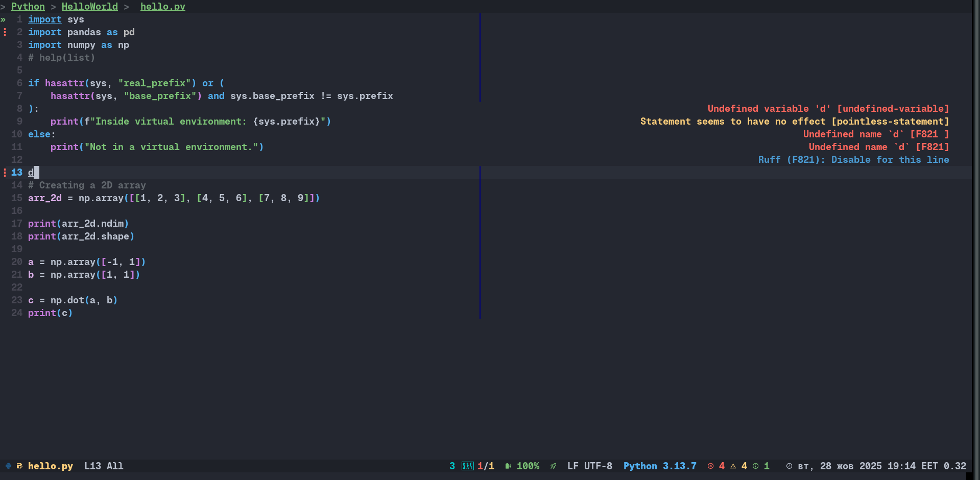The width and height of the screenshot is (980, 480).
Task: Click the LF UTF-8 encoding indicator
Action: (x=589, y=466)
